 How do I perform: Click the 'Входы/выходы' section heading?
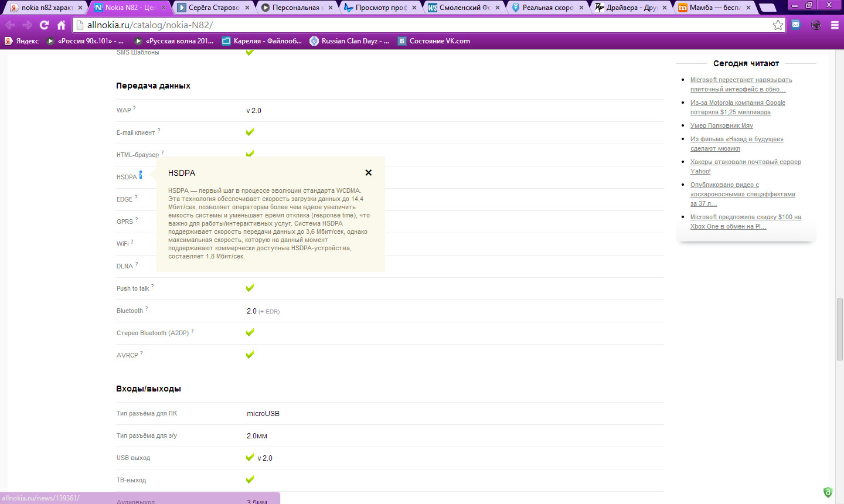(148, 389)
